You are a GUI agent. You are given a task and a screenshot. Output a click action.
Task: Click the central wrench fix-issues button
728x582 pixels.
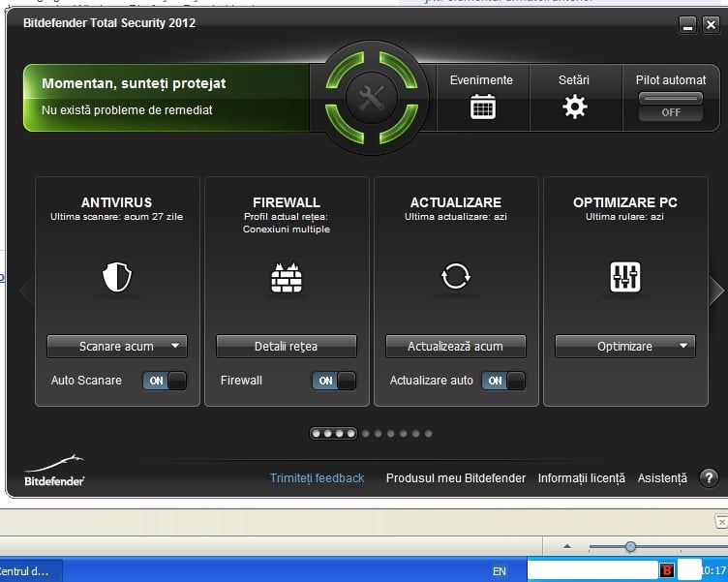(372, 98)
